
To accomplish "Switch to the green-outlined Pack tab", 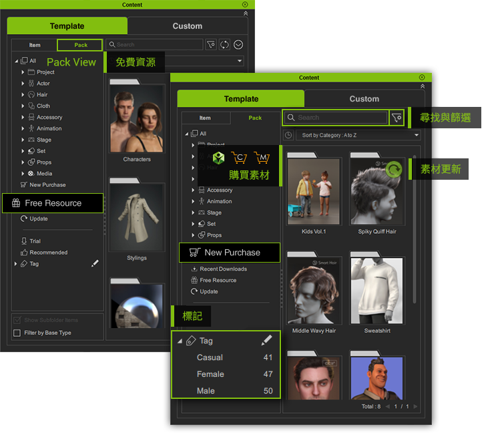I will tap(80, 45).
